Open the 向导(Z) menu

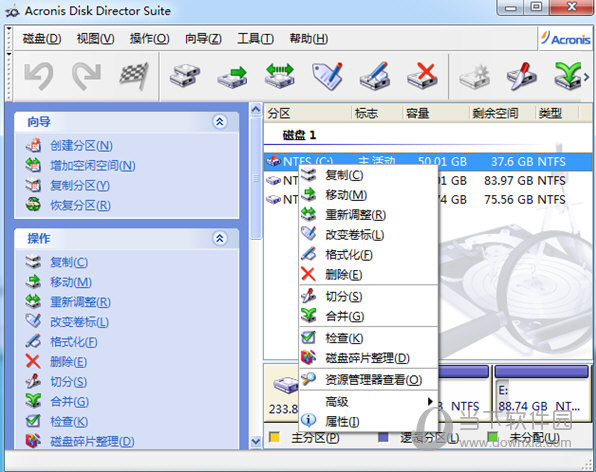[x=203, y=38]
